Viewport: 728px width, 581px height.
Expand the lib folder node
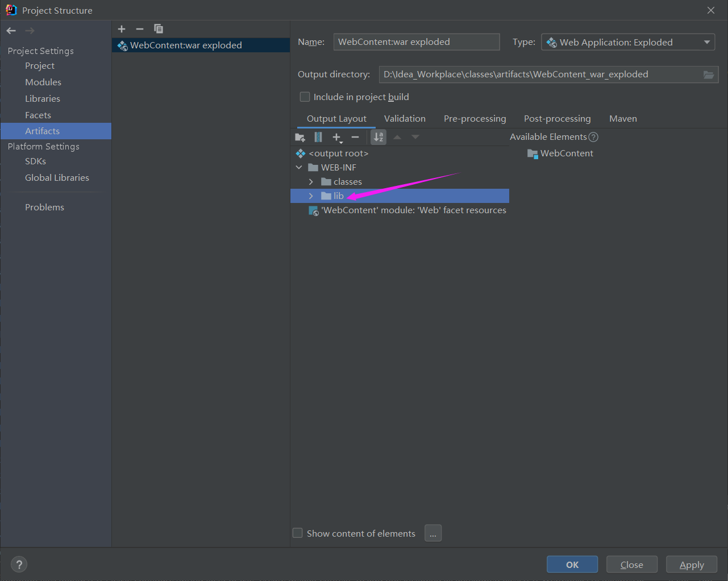[x=311, y=196]
